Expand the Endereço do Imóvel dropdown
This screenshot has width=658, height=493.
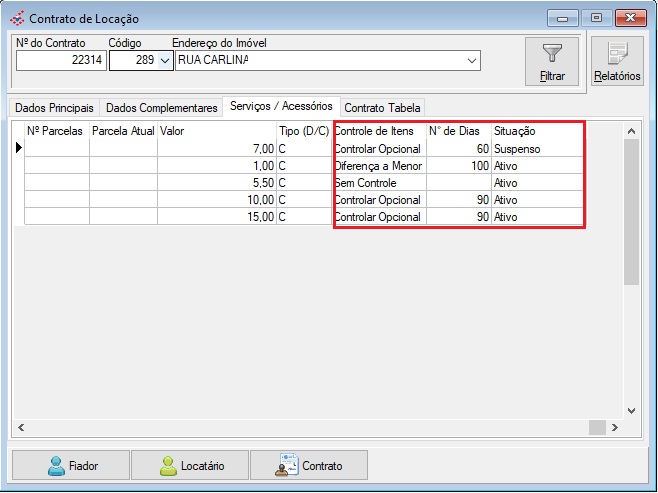[472, 61]
